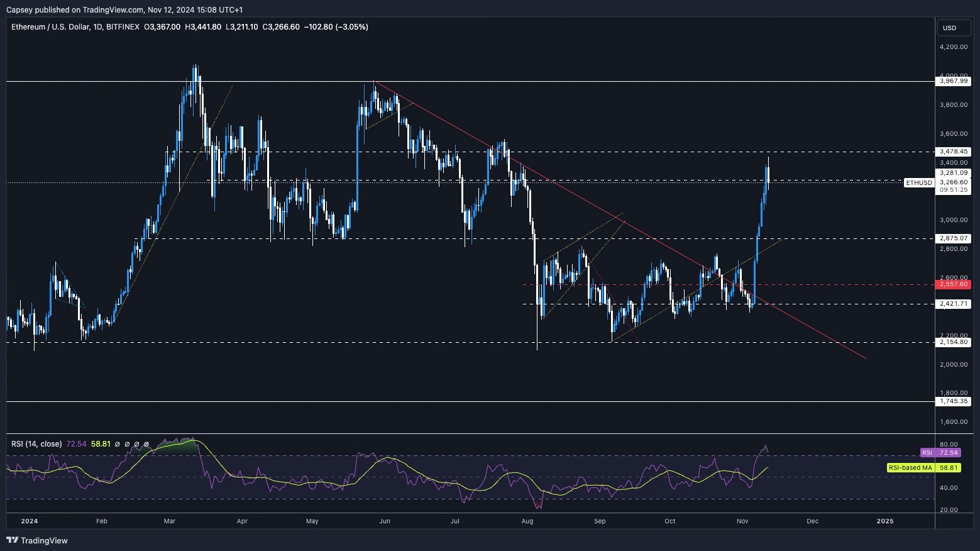Click the 3,967.99 resistance level label
Viewport: 980px width, 551px height.
tap(953, 81)
